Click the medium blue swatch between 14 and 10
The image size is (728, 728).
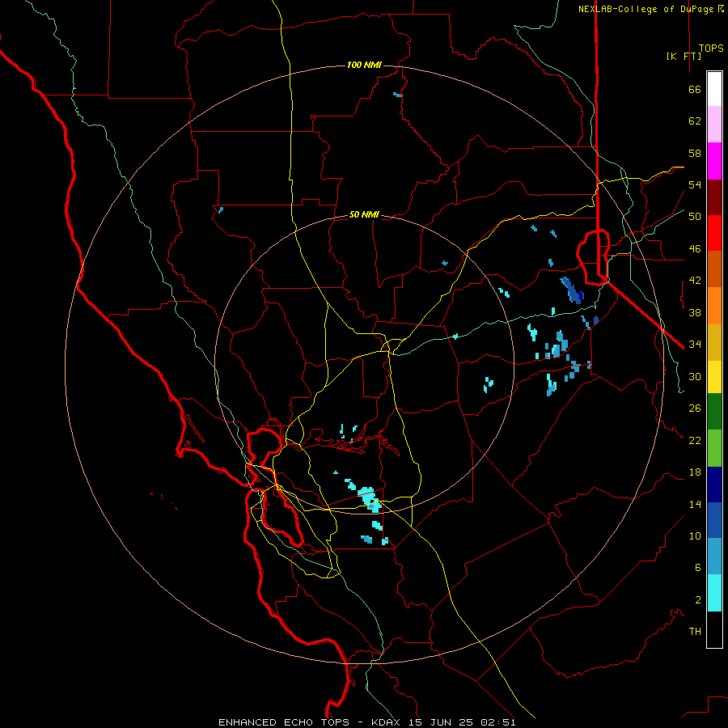714,520
